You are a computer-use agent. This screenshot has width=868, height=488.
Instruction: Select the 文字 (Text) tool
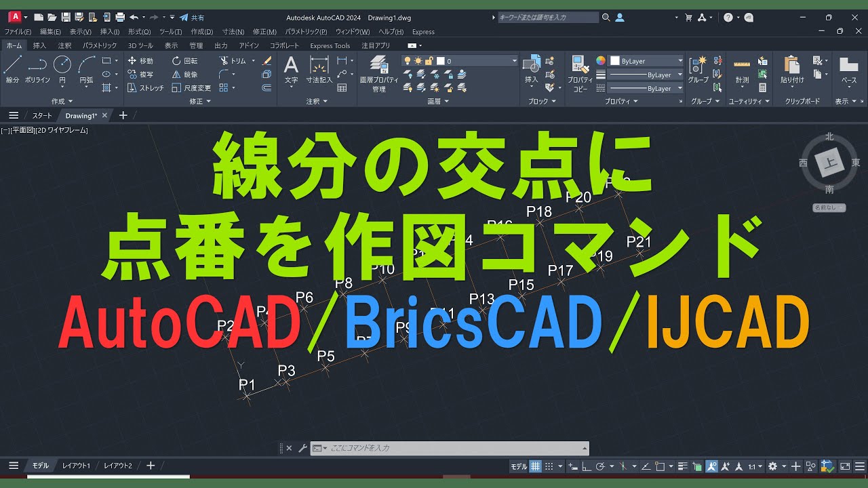[291, 70]
